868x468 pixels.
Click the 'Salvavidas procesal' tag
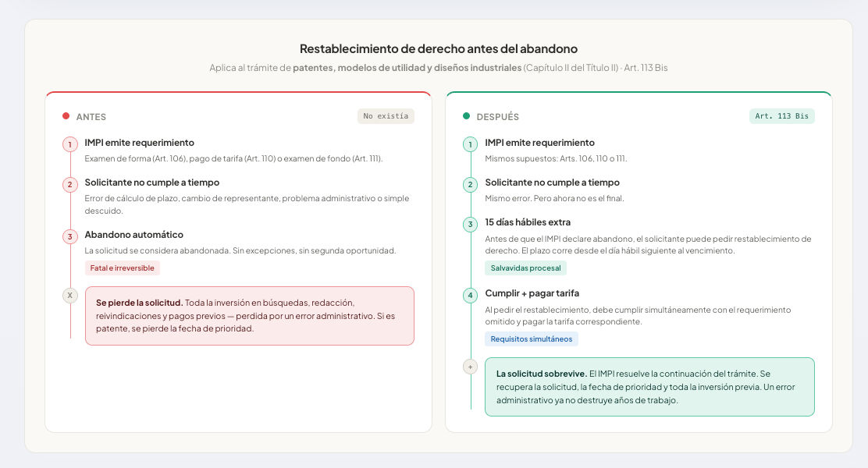coord(525,268)
